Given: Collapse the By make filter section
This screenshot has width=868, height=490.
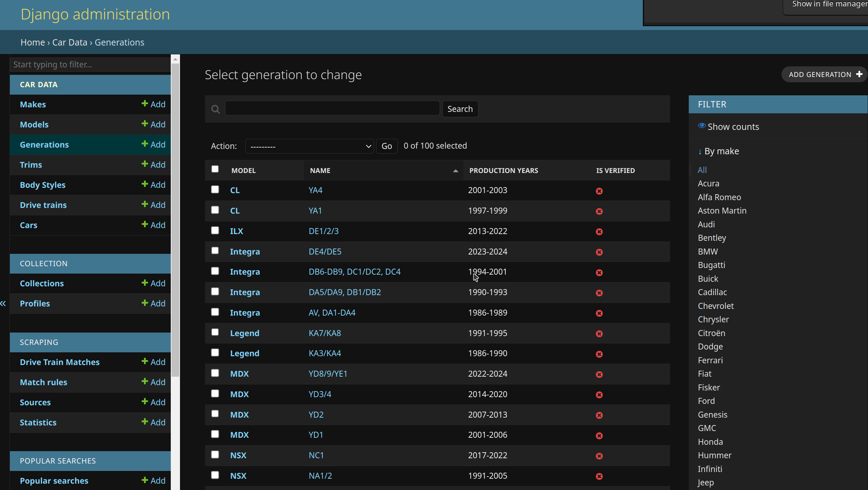Looking at the screenshot, I should click(x=718, y=151).
